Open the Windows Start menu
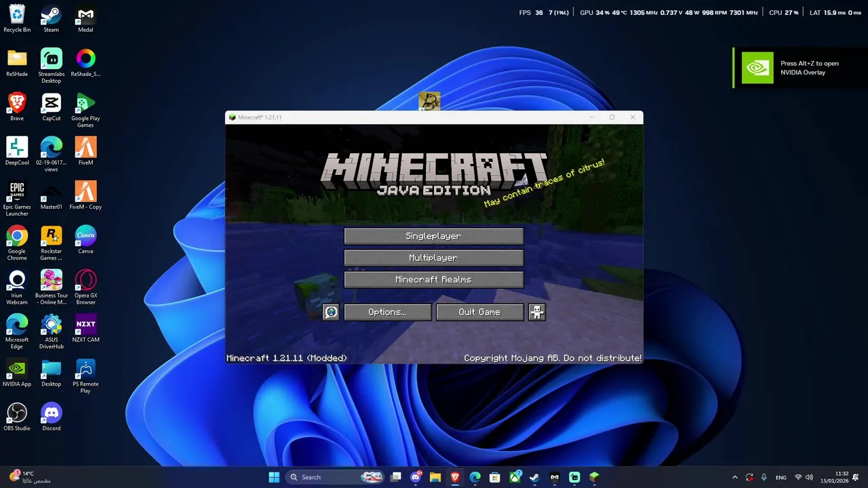The image size is (868, 488). pos(274,477)
